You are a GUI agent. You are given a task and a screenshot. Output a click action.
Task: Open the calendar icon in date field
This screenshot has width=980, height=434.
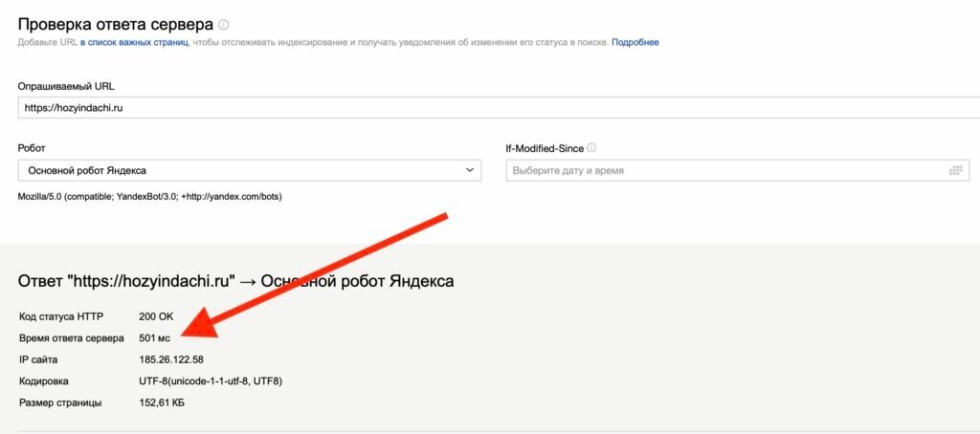click(x=954, y=170)
